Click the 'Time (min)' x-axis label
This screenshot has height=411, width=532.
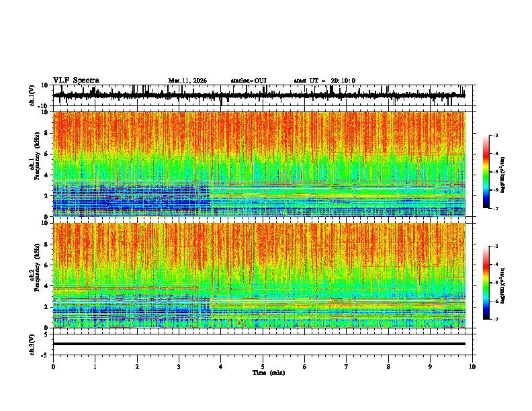pos(269,373)
